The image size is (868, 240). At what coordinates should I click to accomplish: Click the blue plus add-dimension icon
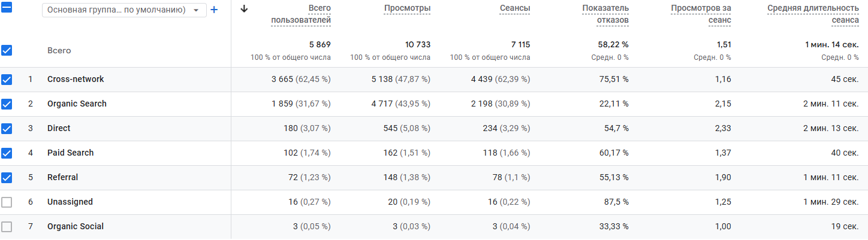point(214,10)
